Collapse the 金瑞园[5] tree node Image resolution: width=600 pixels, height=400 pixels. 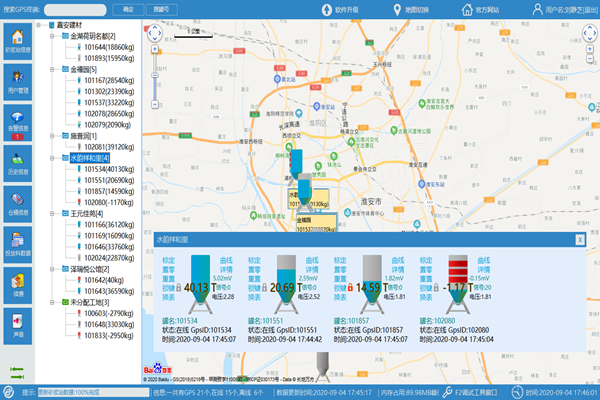(52, 71)
